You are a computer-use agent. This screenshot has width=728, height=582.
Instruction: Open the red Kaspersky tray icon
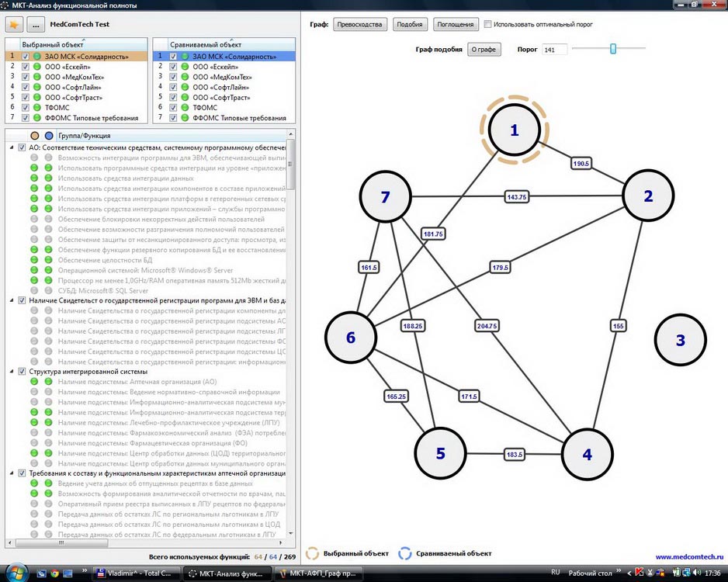coord(639,573)
